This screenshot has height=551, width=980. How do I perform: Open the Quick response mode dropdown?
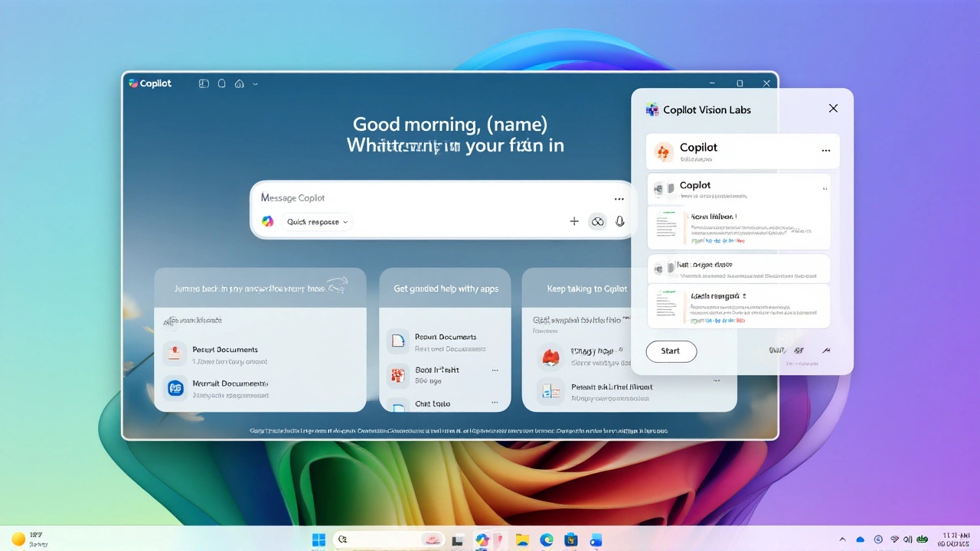(316, 221)
